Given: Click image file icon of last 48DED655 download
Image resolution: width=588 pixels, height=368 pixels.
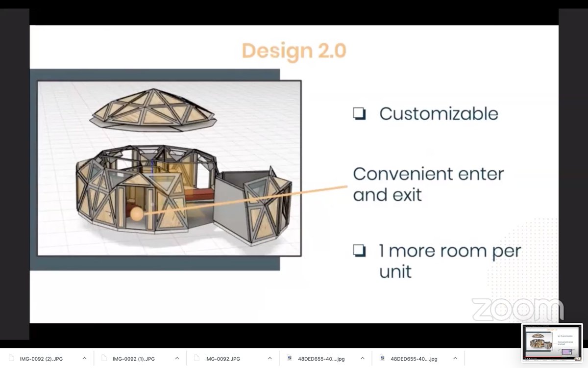Looking at the screenshot, I should (x=382, y=358).
